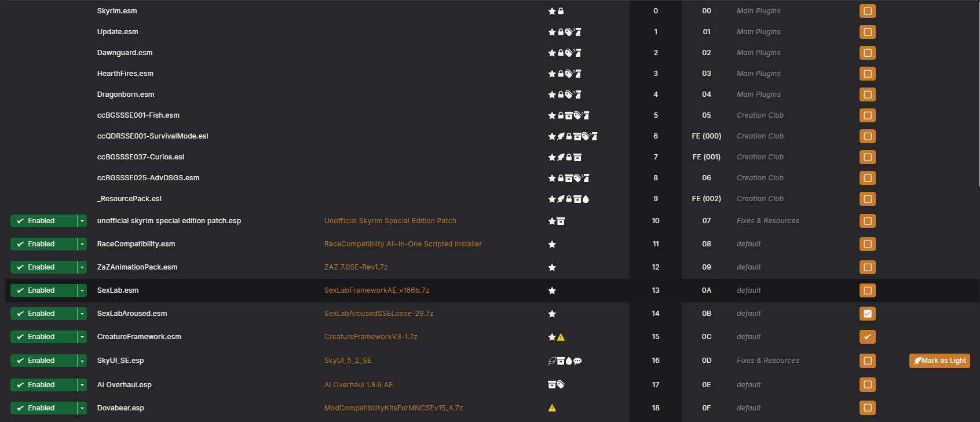
Task: Click the feather icon on ccBGSSSE037-Curios.esl row
Action: (561, 158)
